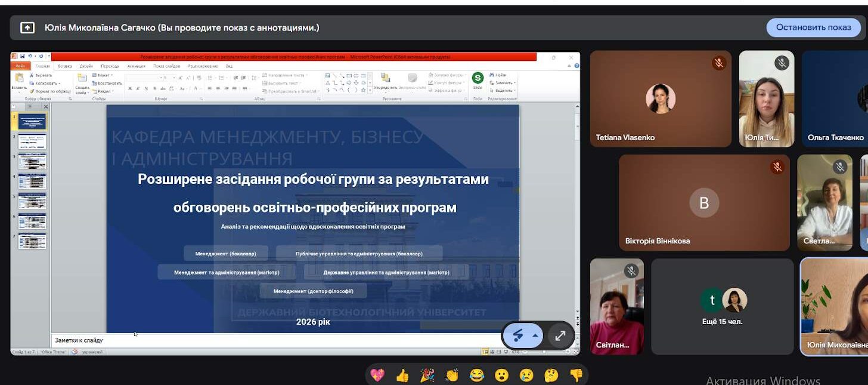This screenshot has width=868, height=385.
Task: React with the clapping hands emoji
Action: click(x=452, y=375)
